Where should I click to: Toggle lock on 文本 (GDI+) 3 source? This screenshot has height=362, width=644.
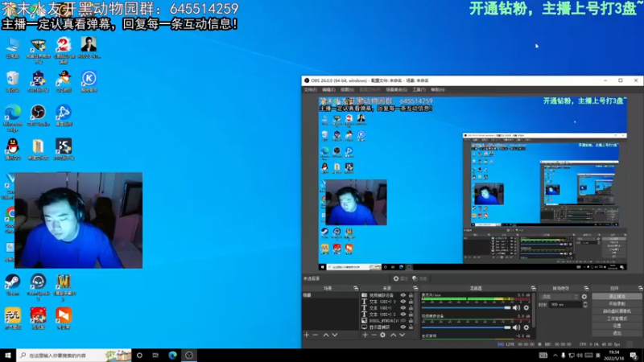tap(411, 302)
